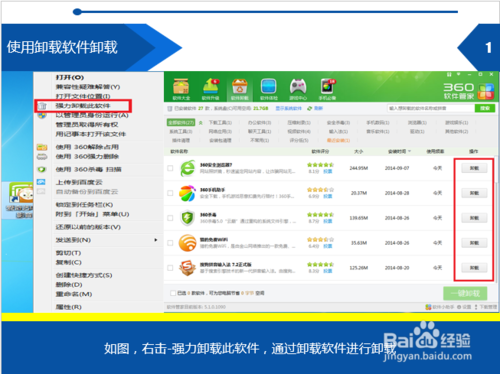Select the 安全杀毒 category
This screenshot has height=374, width=500.
[x=338, y=123]
